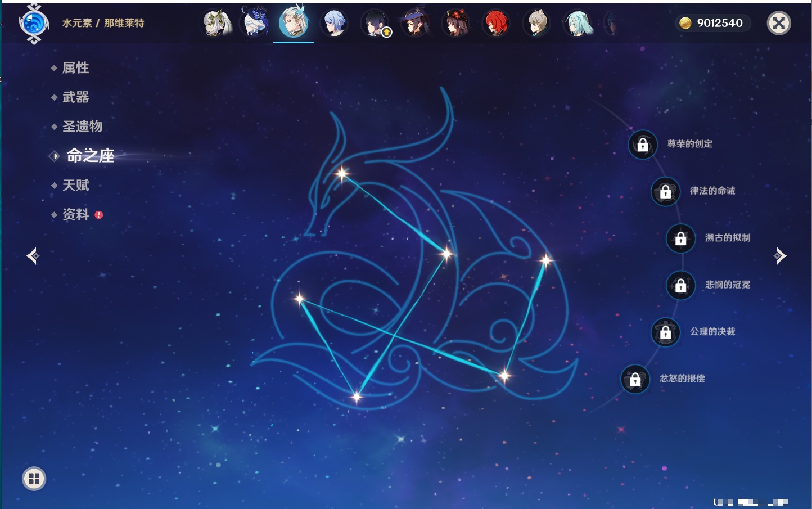Select Lynette's cat-eared avatar
The image size is (812, 509).
tap(536, 24)
